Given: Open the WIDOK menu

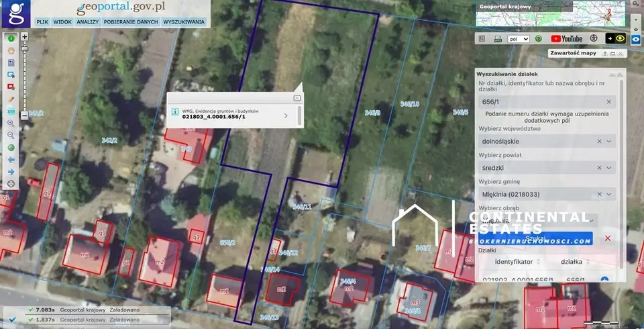Looking at the screenshot, I should [x=62, y=21].
